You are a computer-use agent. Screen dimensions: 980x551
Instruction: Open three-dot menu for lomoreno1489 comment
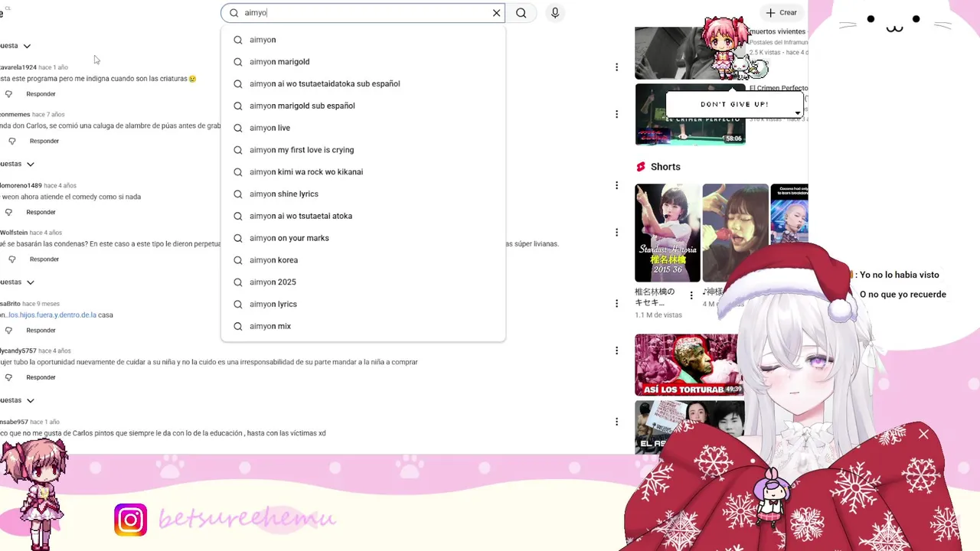[616, 185]
